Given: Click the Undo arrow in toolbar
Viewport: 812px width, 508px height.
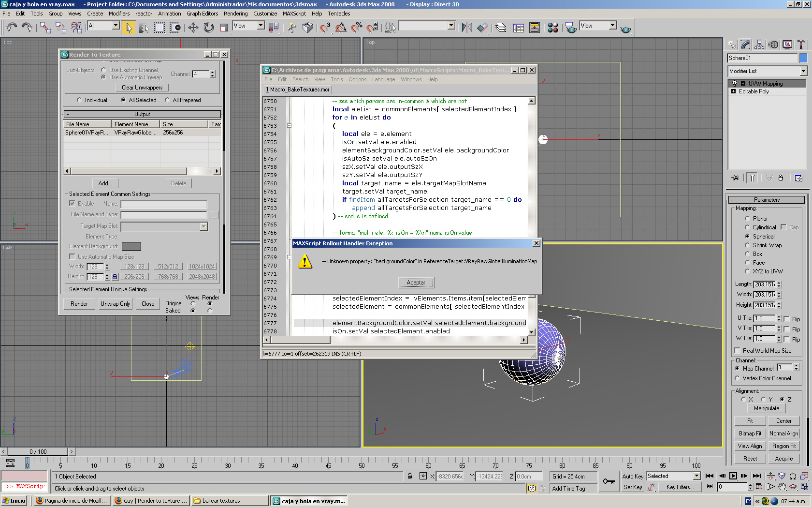Looking at the screenshot, I should (12, 28).
